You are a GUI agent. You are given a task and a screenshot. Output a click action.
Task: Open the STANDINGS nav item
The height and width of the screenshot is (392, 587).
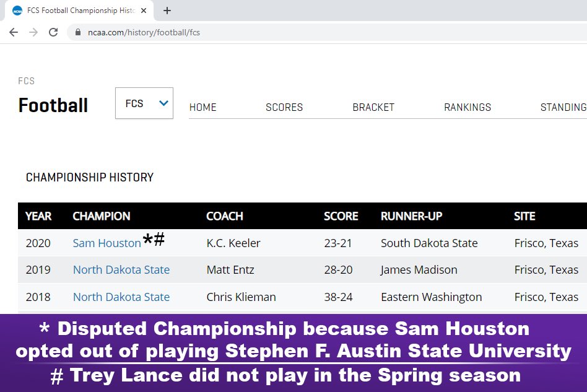[x=563, y=108]
